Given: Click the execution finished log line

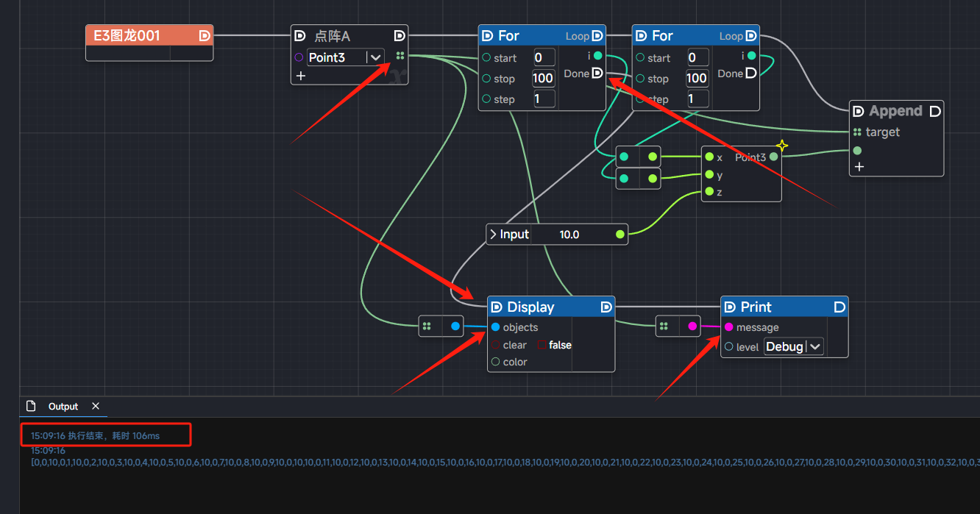Looking at the screenshot, I should 95,436.
